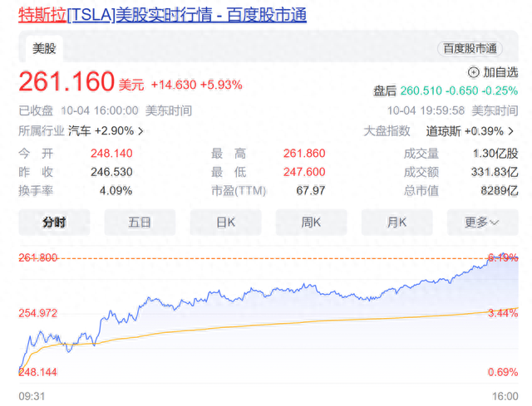Click the 加自选 label
Viewport: 532px width, 406px height.
pyautogui.click(x=500, y=72)
